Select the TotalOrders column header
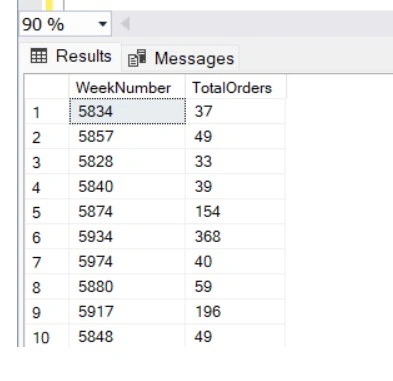The height and width of the screenshot is (381, 393). (235, 87)
